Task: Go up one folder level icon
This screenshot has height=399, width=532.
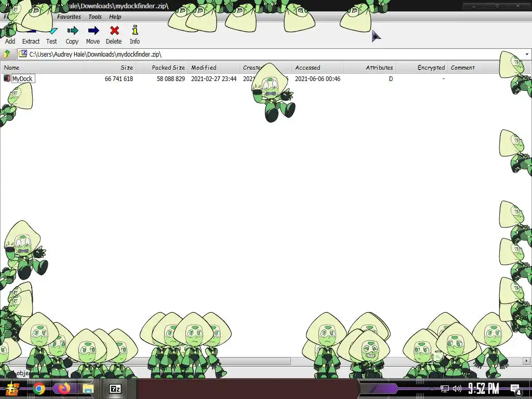Action: click(7, 54)
